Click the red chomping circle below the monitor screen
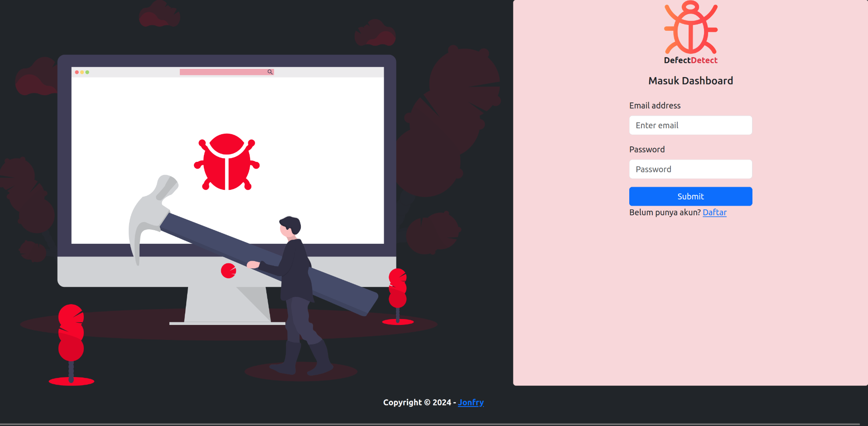Screen dimensions: 868x426 pos(228,271)
